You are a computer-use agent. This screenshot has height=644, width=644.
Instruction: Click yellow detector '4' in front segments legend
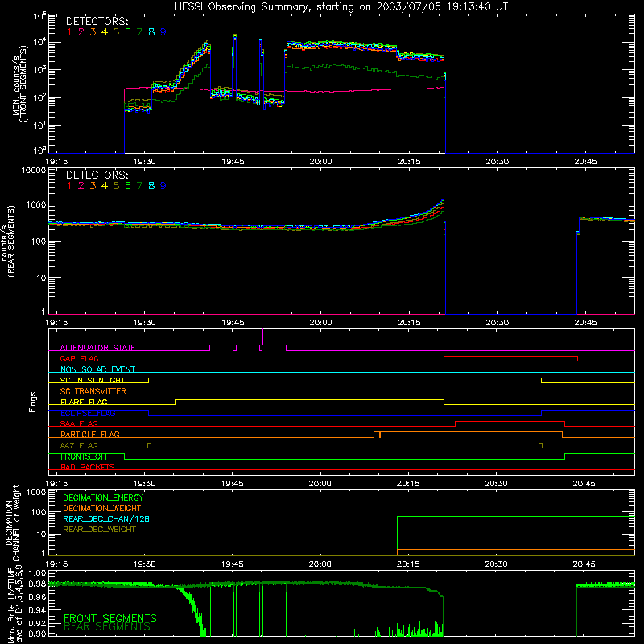(105, 32)
